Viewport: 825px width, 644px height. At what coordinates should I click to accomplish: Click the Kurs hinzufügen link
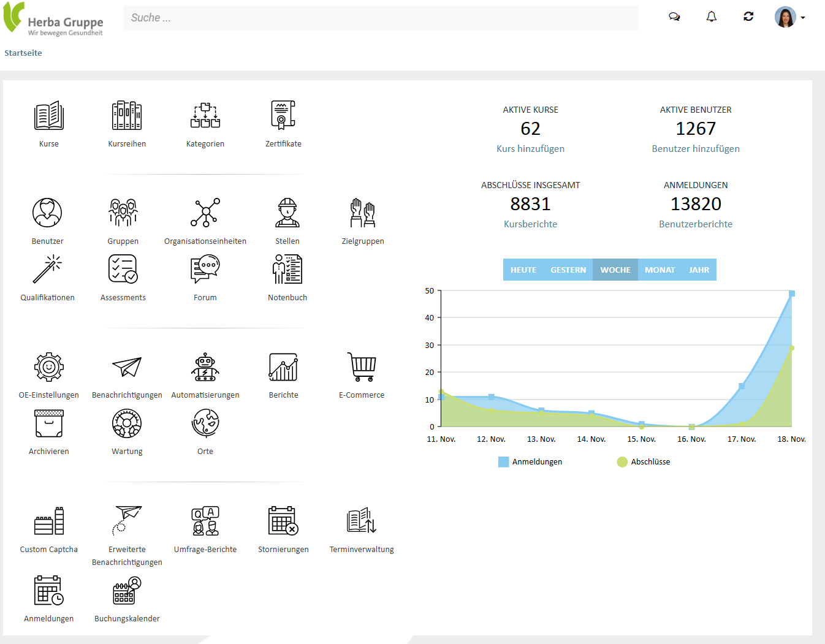tap(530, 149)
